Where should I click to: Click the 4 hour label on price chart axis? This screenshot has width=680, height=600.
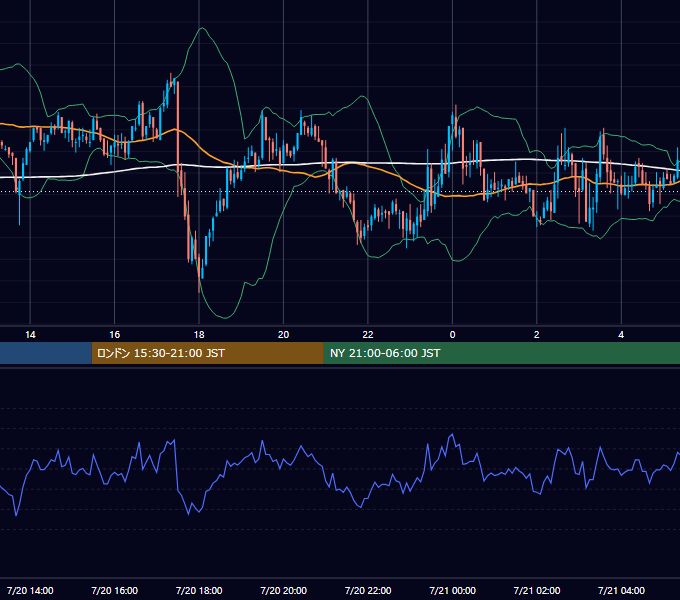point(621,335)
